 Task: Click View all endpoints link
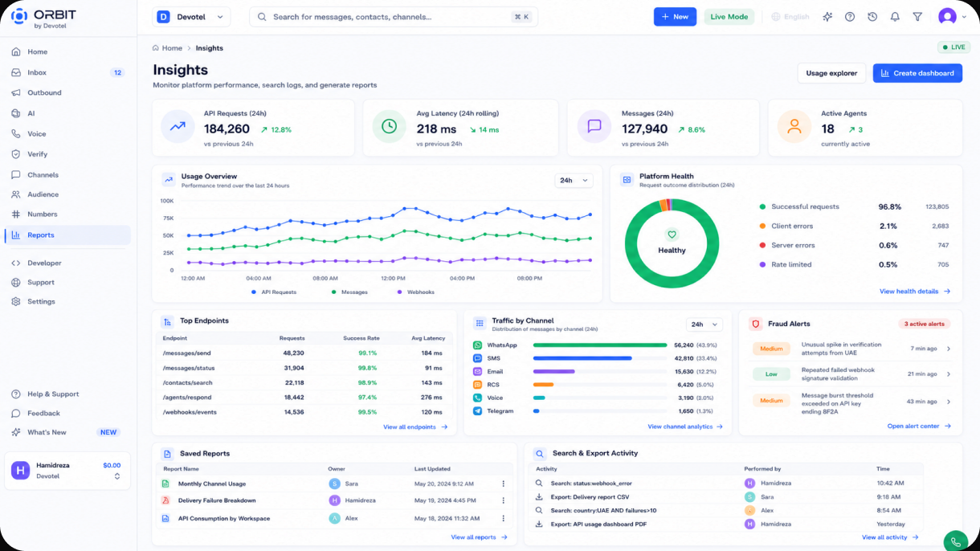pyautogui.click(x=415, y=427)
